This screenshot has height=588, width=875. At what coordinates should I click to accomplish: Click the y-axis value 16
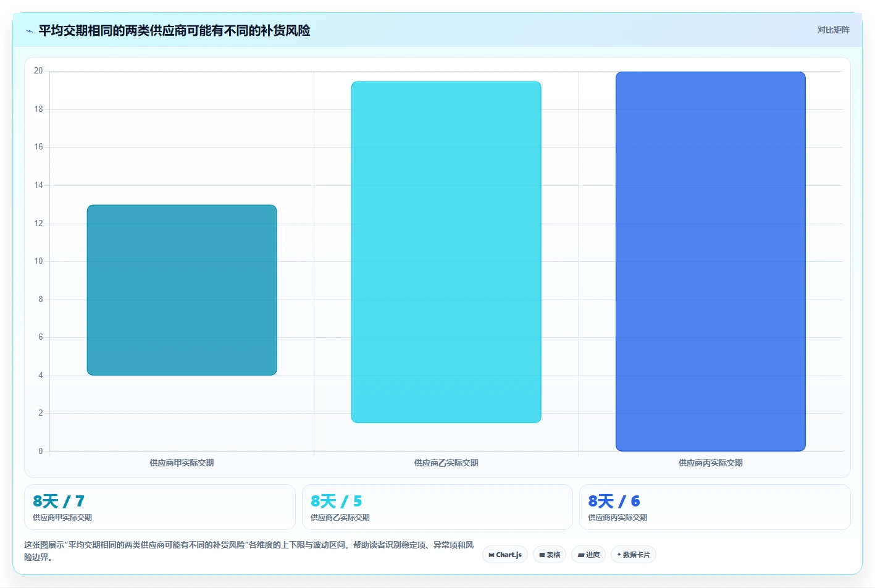[38, 147]
